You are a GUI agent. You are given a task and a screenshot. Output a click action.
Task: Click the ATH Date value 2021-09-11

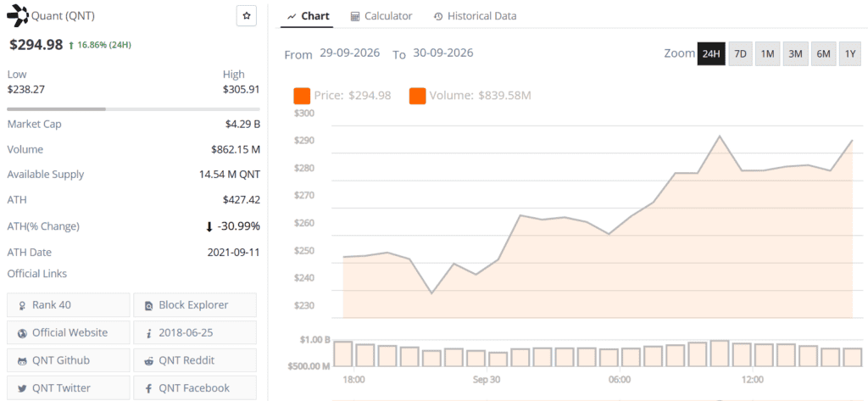[234, 253]
